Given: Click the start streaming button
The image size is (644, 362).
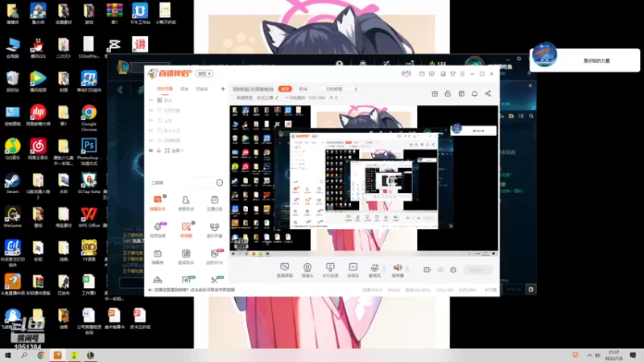Looking at the screenshot, I should (x=477, y=269).
